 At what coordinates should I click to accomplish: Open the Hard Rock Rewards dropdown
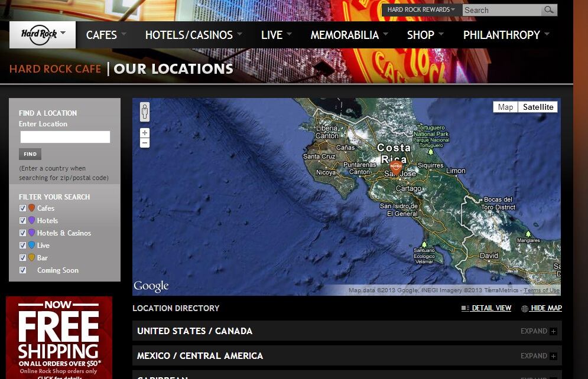421,9
